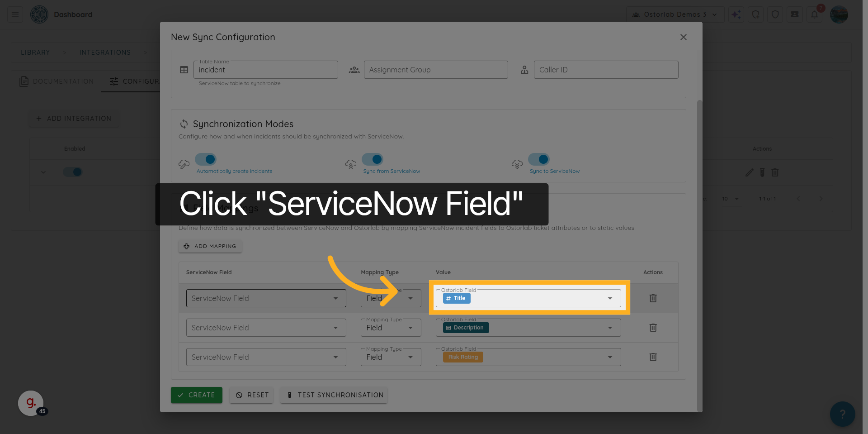This screenshot has height=434, width=868.
Task: Open the help question-mark bubble
Action: pos(842,414)
